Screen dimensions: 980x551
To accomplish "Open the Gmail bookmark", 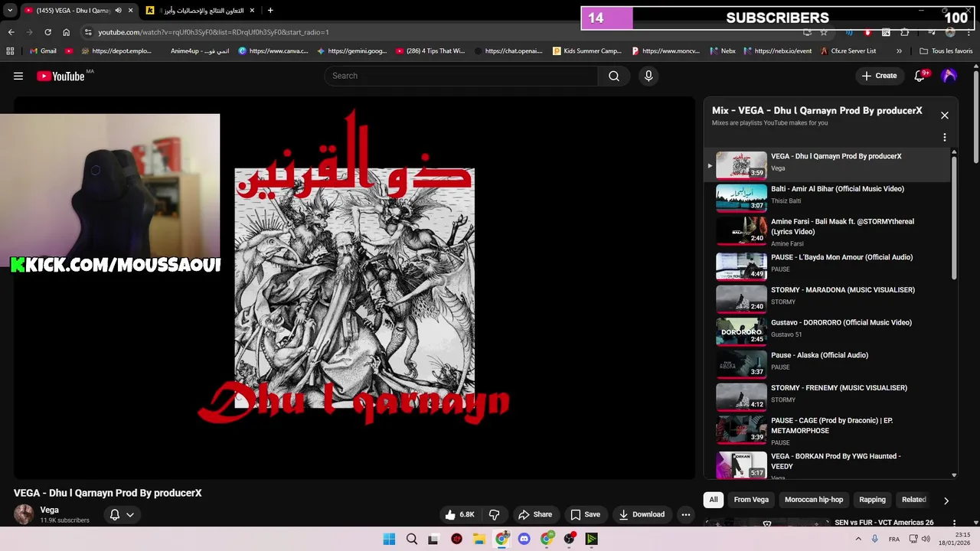I will (x=42, y=51).
